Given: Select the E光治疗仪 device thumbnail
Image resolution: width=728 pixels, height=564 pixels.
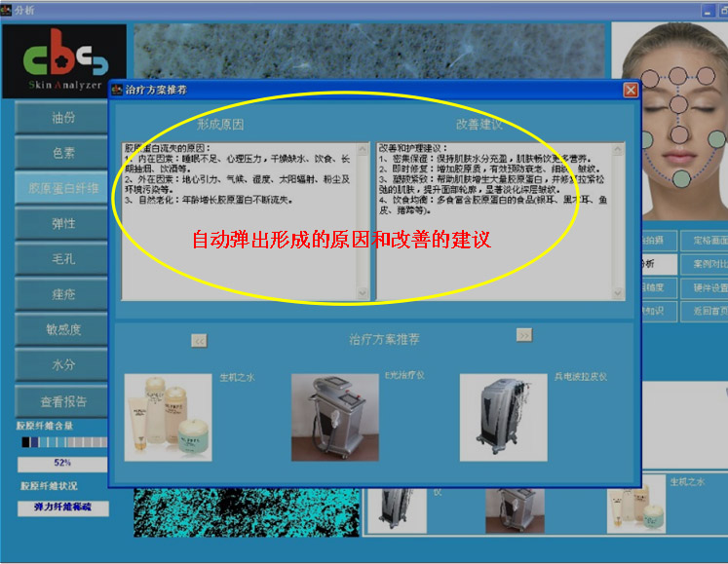Looking at the screenshot, I should pos(334,419).
